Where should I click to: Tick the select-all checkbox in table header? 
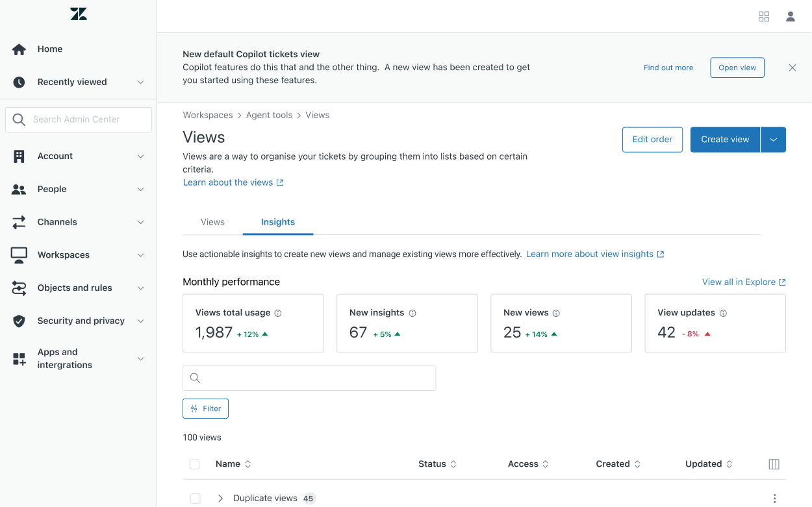click(195, 464)
